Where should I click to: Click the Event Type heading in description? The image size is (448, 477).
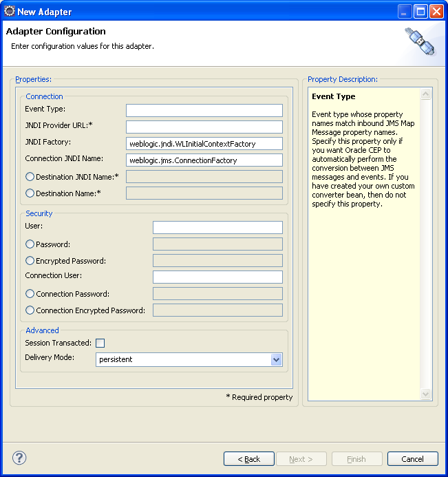click(x=334, y=96)
